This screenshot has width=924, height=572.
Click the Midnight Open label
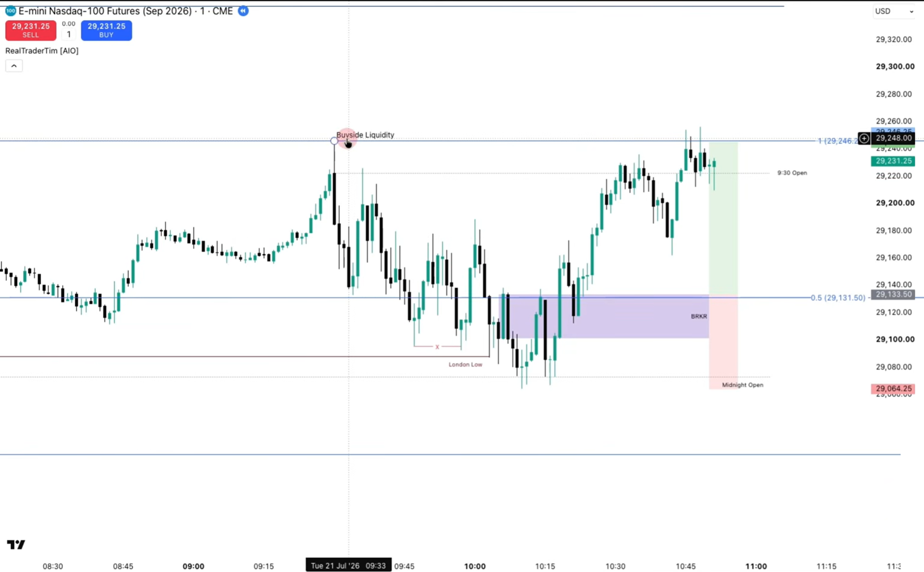(x=742, y=385)
